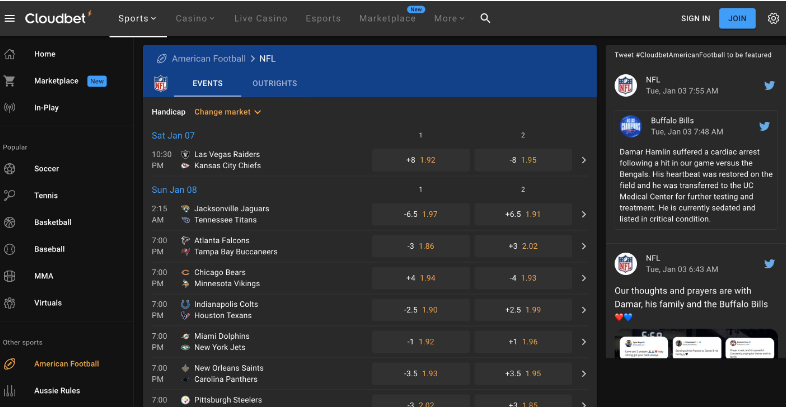This screenshot has height=408, width=786.
Task: Click the MMA icon in sidebar
Action: [x=10, y=276]
